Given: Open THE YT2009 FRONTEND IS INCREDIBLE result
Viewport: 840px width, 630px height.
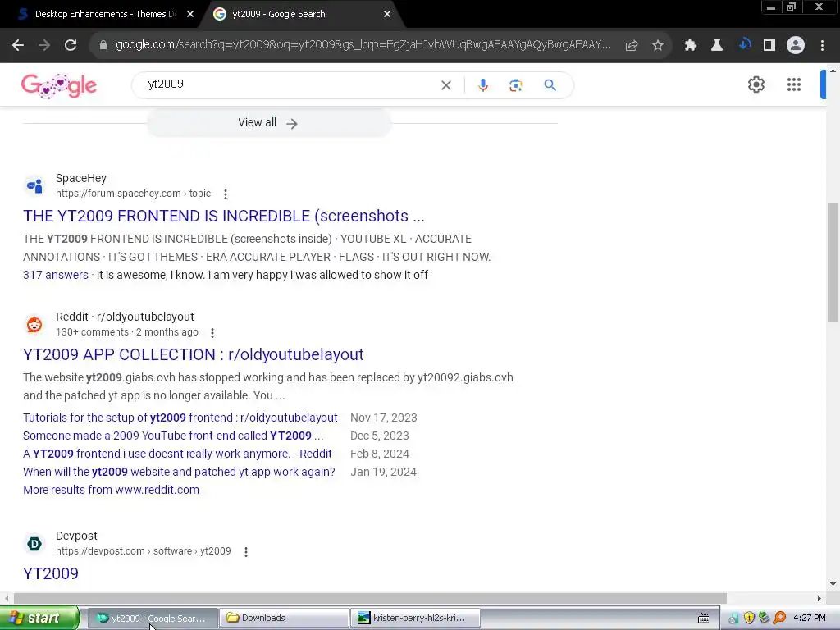Looking at the screenshot, I should pos(224,216).
